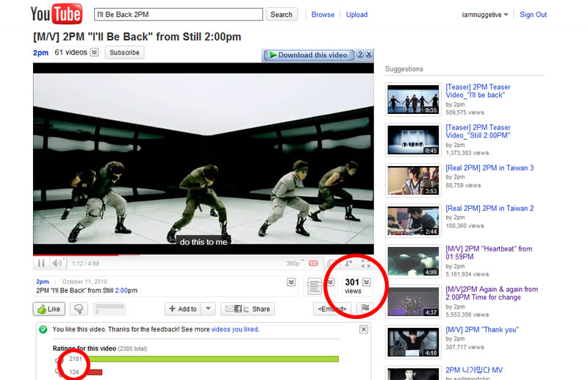Click the Download this video button
The width and height of the screenshot is (588, 380).
tap(309, 55)
